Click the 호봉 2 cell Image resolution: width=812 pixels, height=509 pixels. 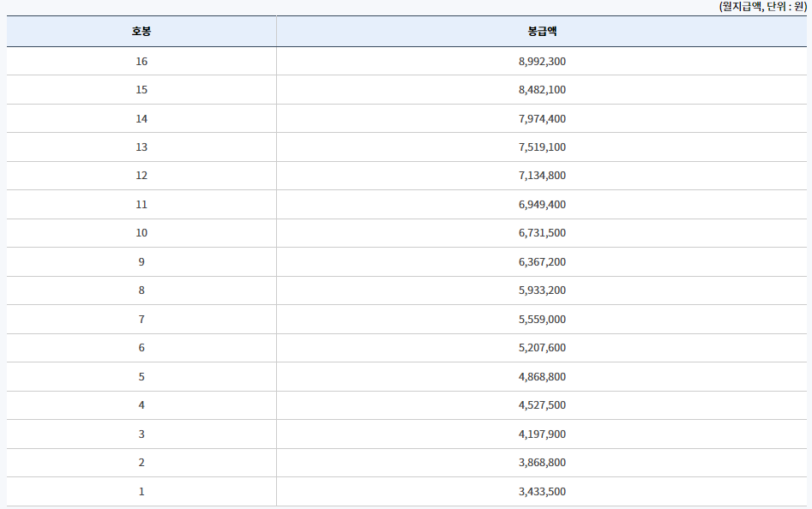point(141,463)
